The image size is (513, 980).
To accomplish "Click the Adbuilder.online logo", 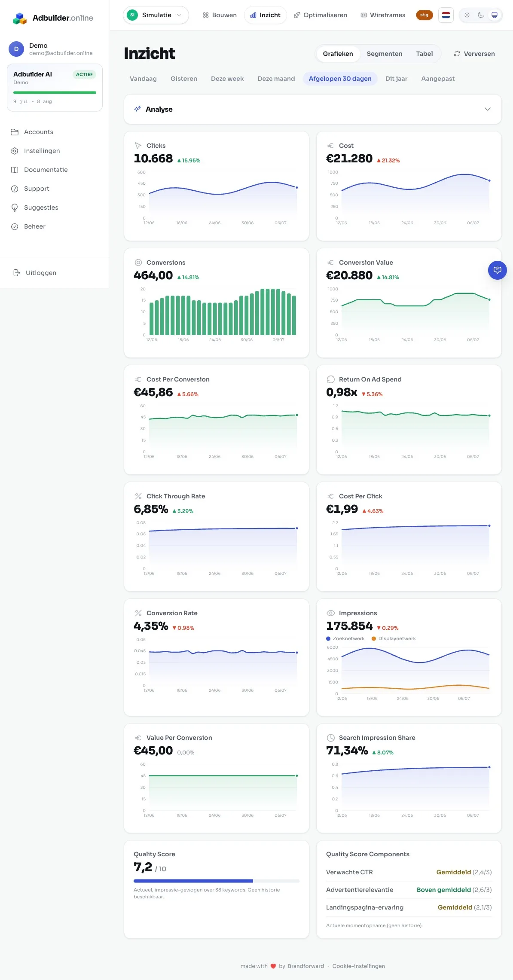I will pyautogui.click(x=53, y=18).
